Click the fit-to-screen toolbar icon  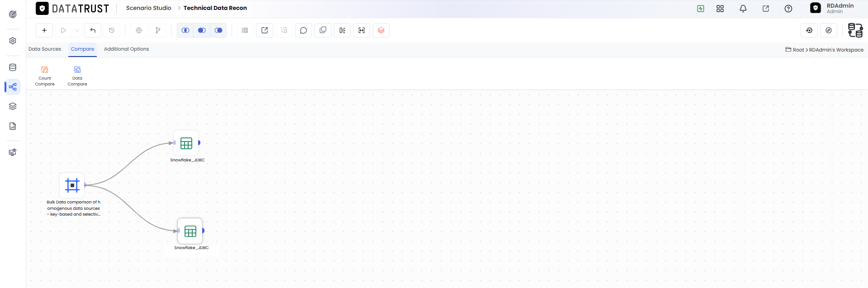coord(362,30)
